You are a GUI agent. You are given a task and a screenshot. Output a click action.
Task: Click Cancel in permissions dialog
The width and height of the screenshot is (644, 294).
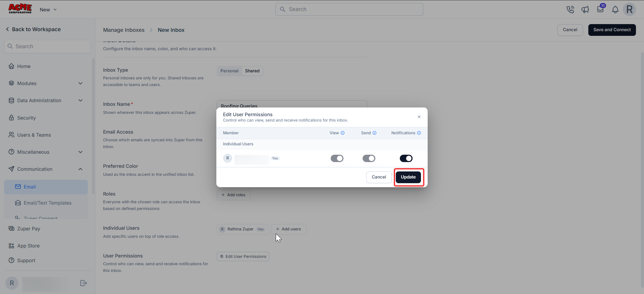click(x=379, y=177)
